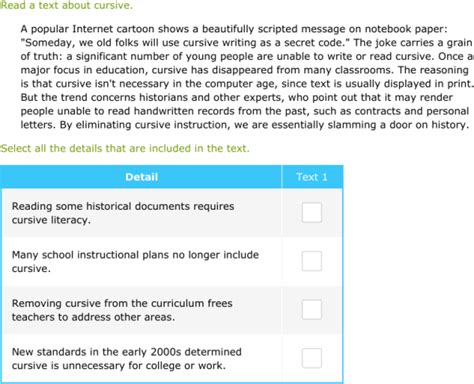Click the 'Select all the details' instruction line

pyautogui.click(x=125, y=148)
